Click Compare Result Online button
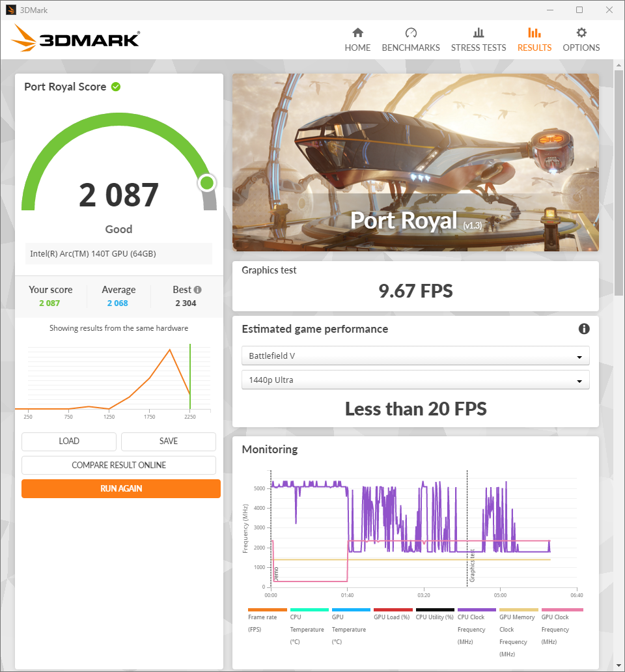625x672 pixels. (118, 465)
